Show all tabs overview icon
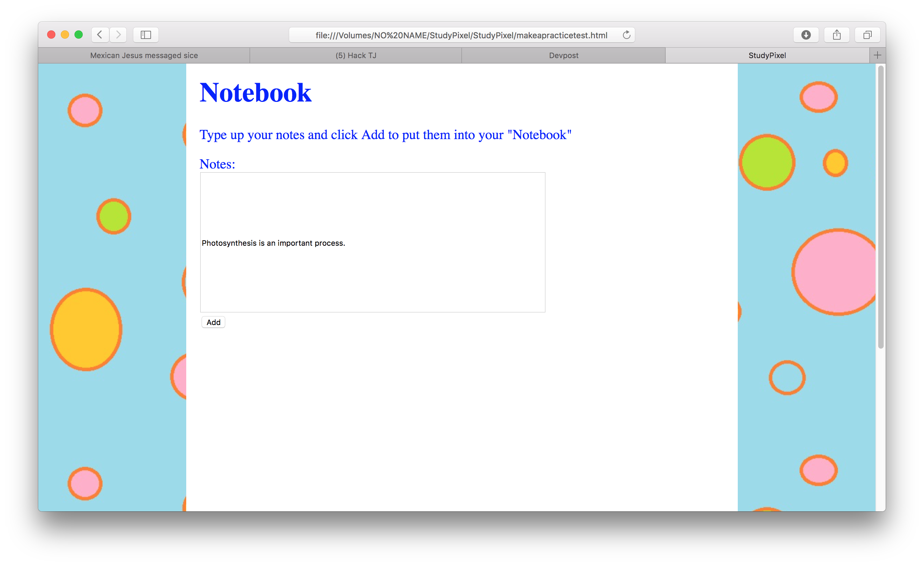The height and width of the screenshot is (566, 924). [867, 35]
